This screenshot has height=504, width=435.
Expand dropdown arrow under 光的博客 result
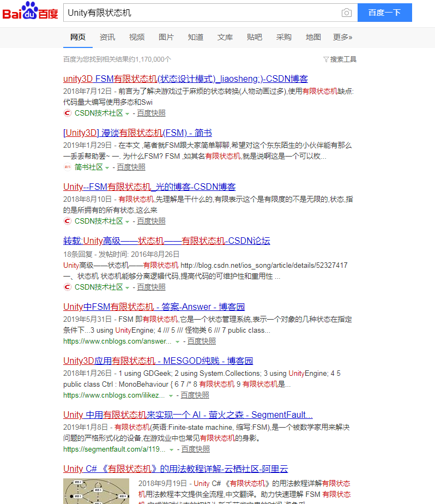click(127, 222)
